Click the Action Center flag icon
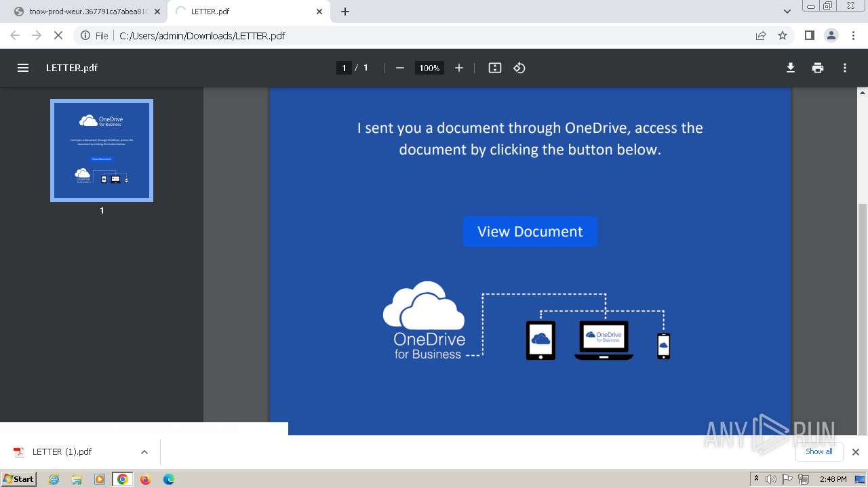Screen dimensions: 868x488 pyautogui.click(x=787, y=479)
